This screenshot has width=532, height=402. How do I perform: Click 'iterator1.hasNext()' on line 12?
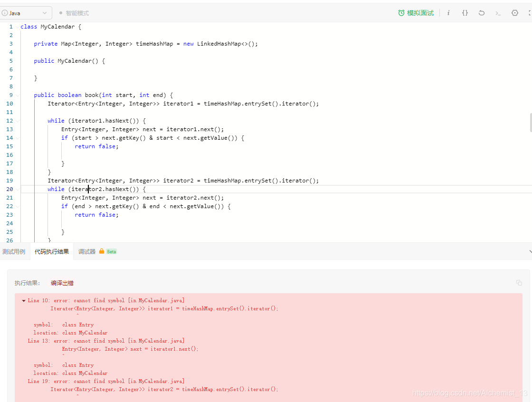(104, 121)
